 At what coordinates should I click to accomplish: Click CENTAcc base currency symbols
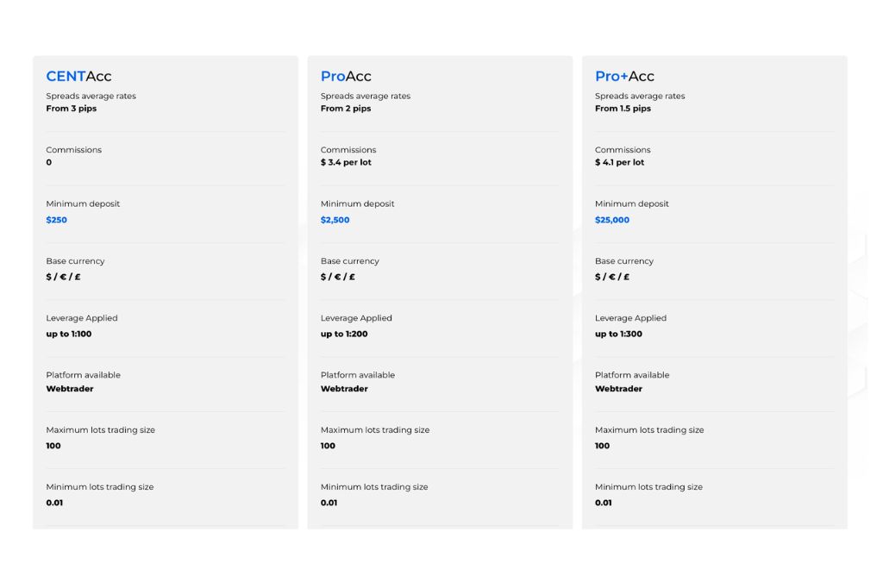(63, 277)
